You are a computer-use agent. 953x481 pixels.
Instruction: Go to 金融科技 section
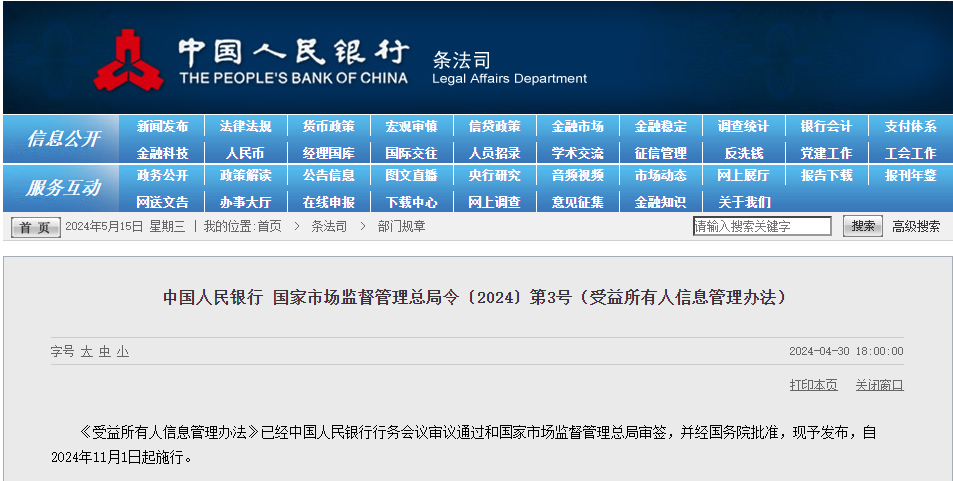(162, 153)
